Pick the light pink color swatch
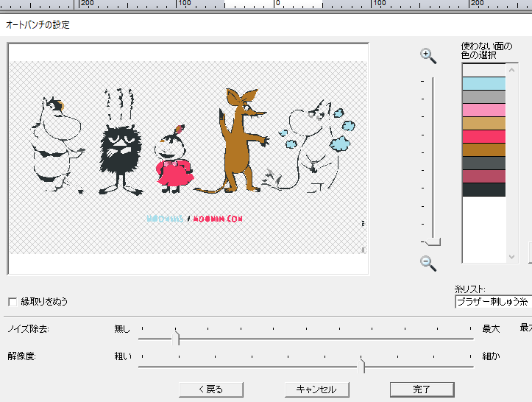The image size is (532, 402). tap(483, 110)
